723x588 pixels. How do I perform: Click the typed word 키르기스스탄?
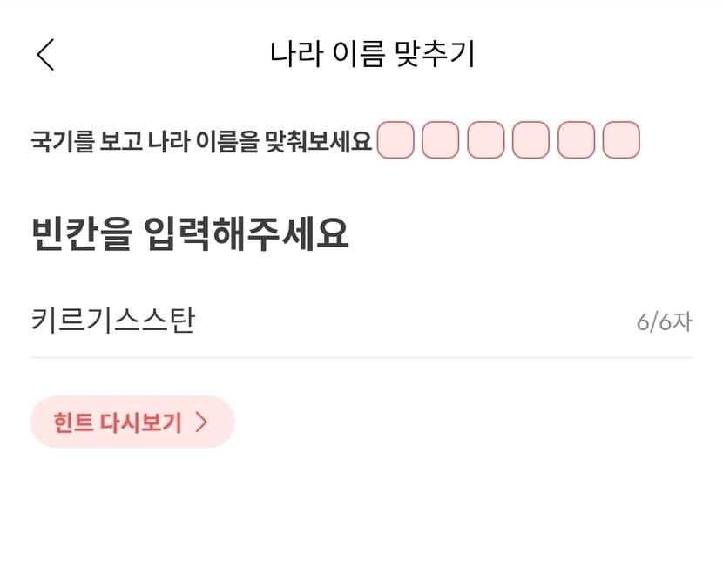[x=112, y=321]
